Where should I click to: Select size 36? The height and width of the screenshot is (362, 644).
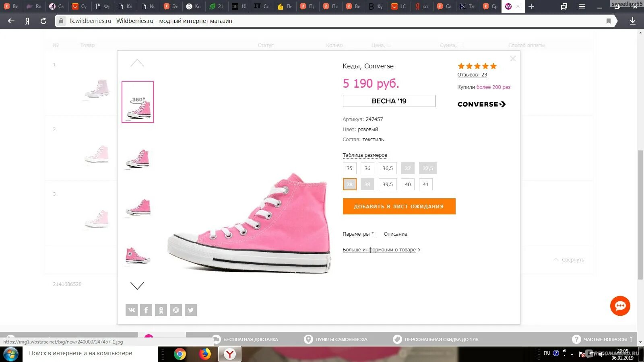(367, 168)
